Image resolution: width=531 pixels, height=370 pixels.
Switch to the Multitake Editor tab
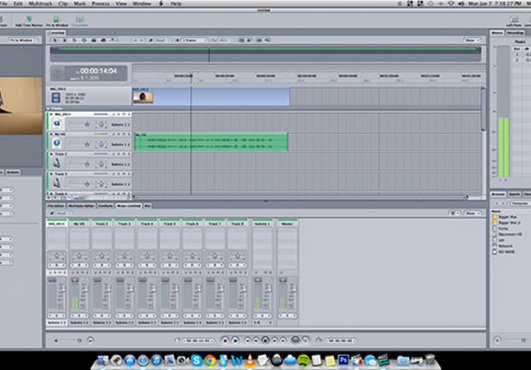pyautogui.click(x=81, y=206)
